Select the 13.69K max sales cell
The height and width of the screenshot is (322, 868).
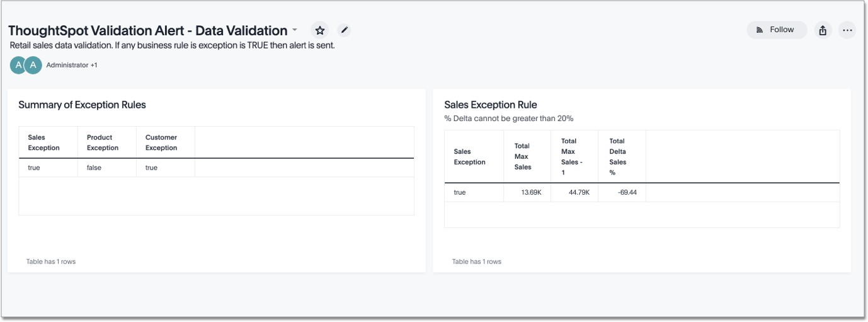(x=531, y=192)
